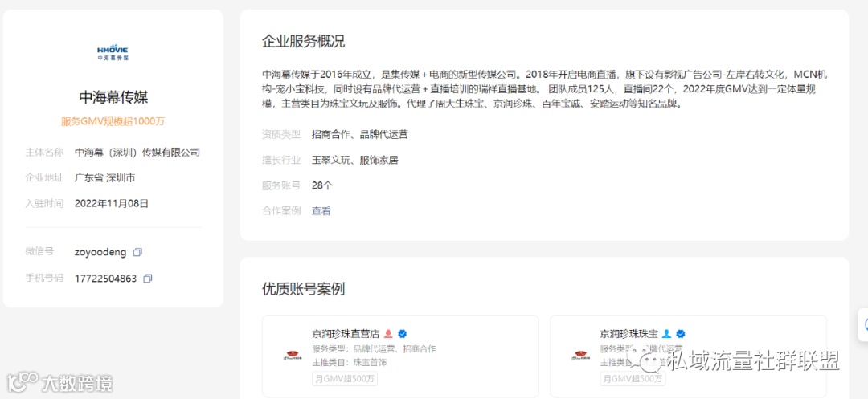Select the phone number 17722504863 text
868x399 pixels.
[106, 279]
